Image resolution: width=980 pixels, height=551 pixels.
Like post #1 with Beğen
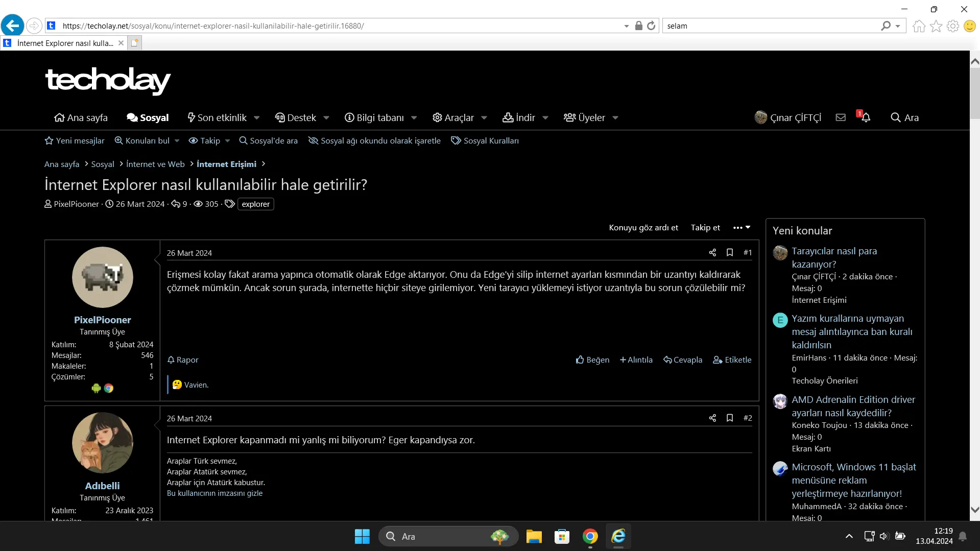click(592, 360)
